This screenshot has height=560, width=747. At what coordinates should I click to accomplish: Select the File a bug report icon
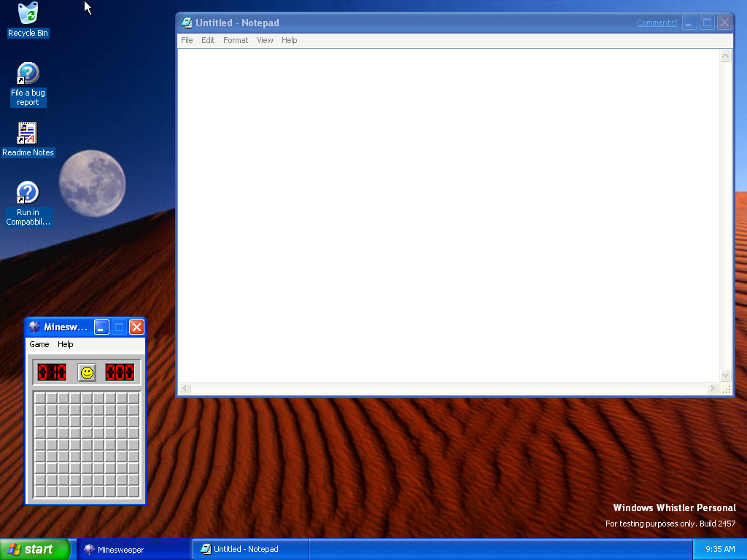(28, 85)
